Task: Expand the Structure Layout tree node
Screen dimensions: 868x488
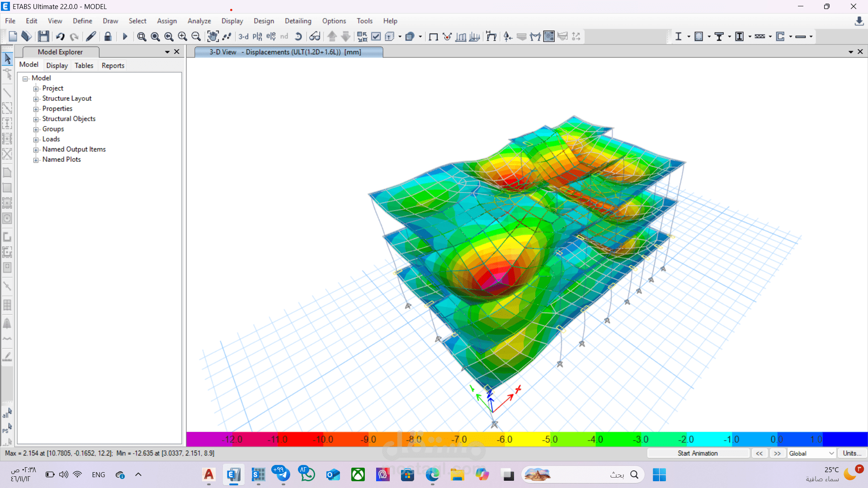Action: pyautogui.click(x=36, y=99)
